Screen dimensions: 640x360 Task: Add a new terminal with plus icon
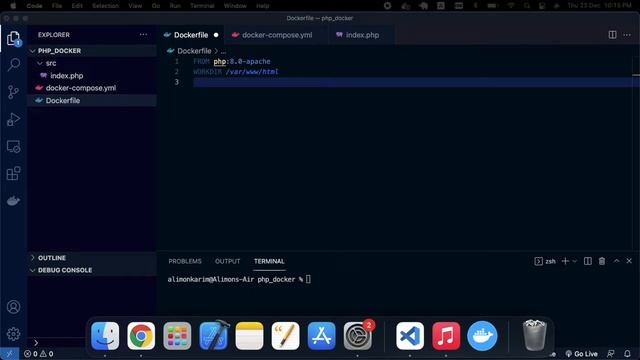click(x=565, y=261)
